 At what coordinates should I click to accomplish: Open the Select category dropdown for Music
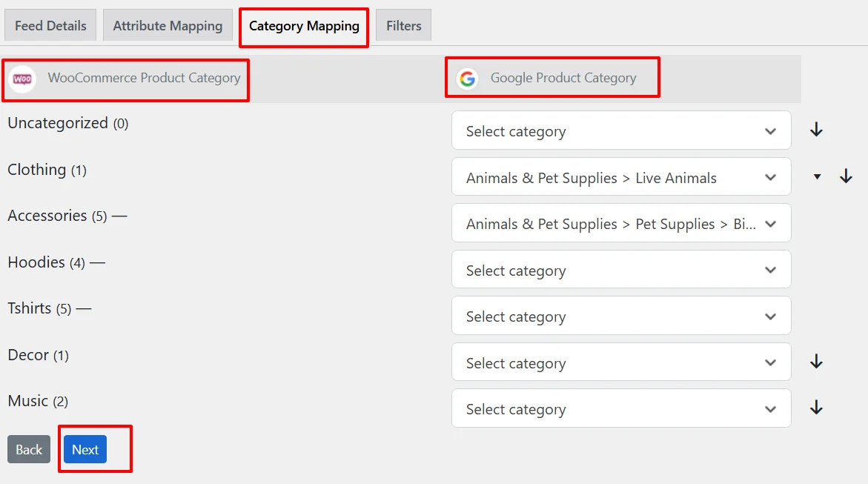(621, 408)
